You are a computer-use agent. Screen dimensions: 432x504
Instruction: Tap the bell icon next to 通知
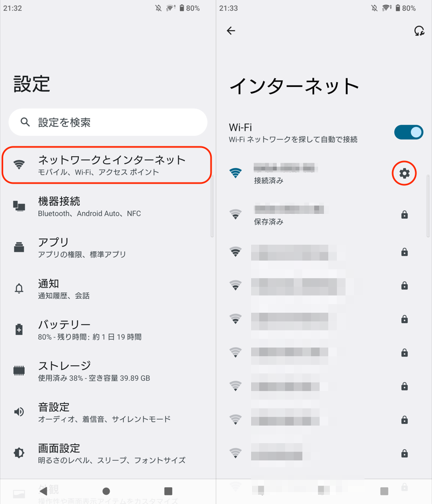point(19,288)
